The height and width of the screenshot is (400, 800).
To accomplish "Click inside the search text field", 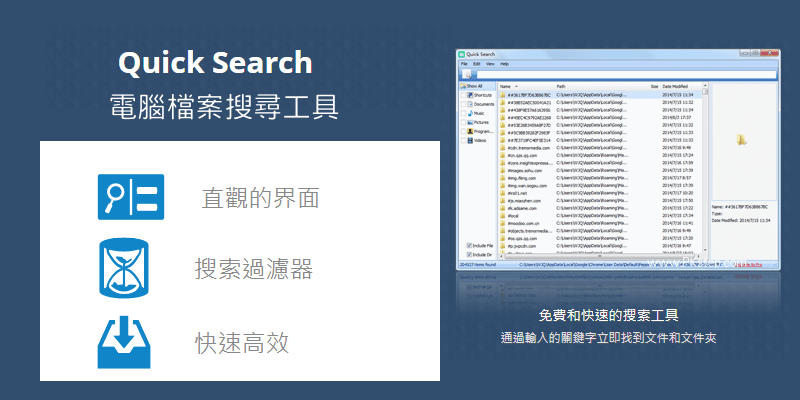I will point(626,75).
